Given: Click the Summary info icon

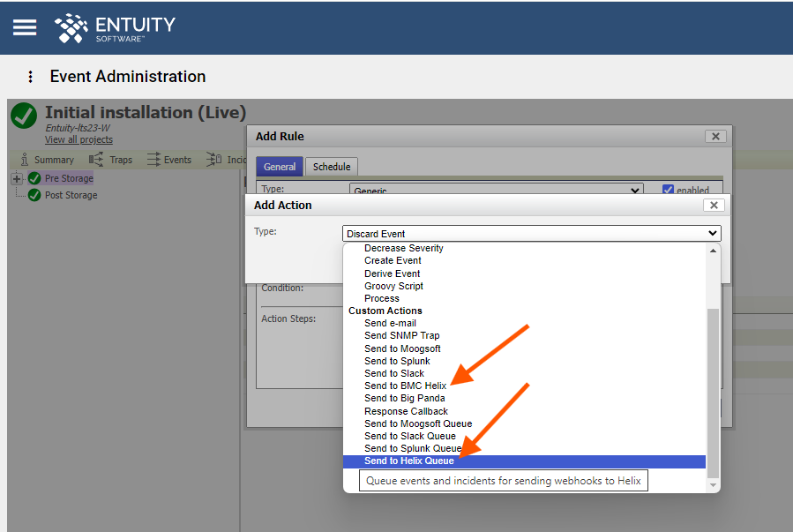Looking at the screenshot, I should pos(25,160).
